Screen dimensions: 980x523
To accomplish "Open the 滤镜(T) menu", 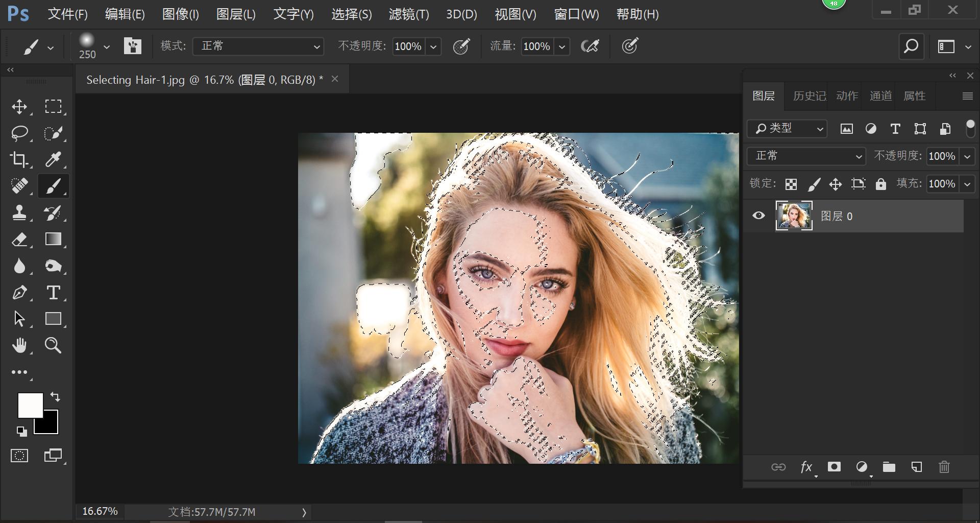I will click(x=409, y=14).
